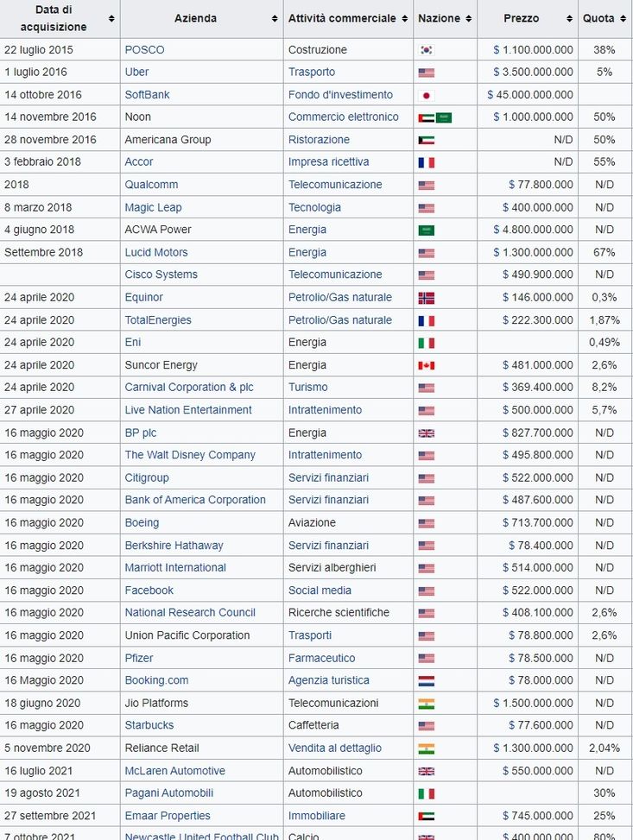Open The Walt Disney Company link
633x840 pixels.
190,455
